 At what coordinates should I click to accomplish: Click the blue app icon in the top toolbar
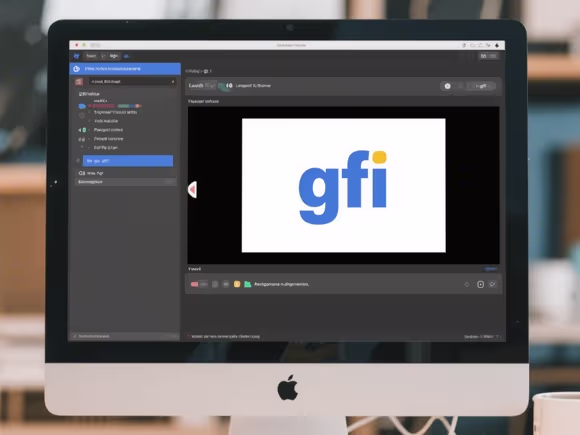point(77,56)
